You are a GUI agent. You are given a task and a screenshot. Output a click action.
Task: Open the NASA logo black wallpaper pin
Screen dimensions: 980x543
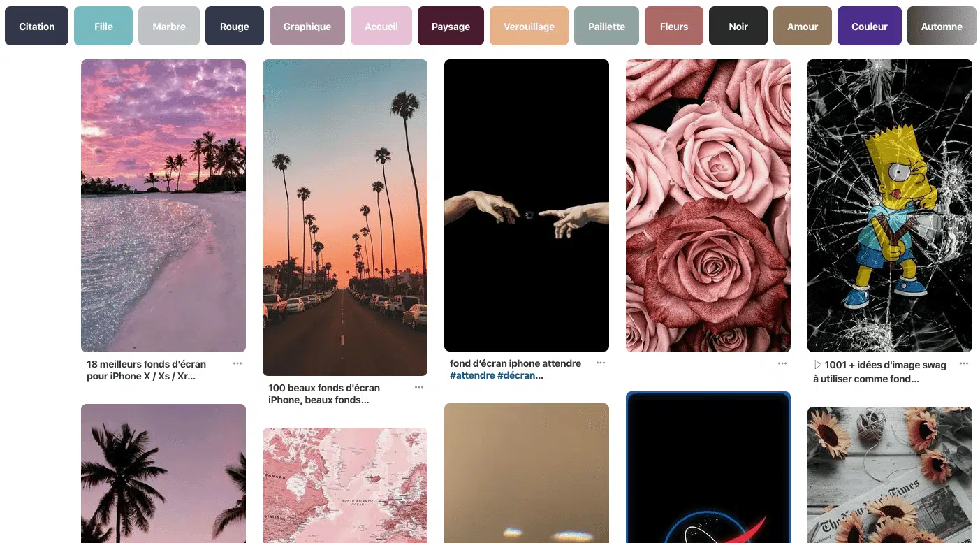708,467
